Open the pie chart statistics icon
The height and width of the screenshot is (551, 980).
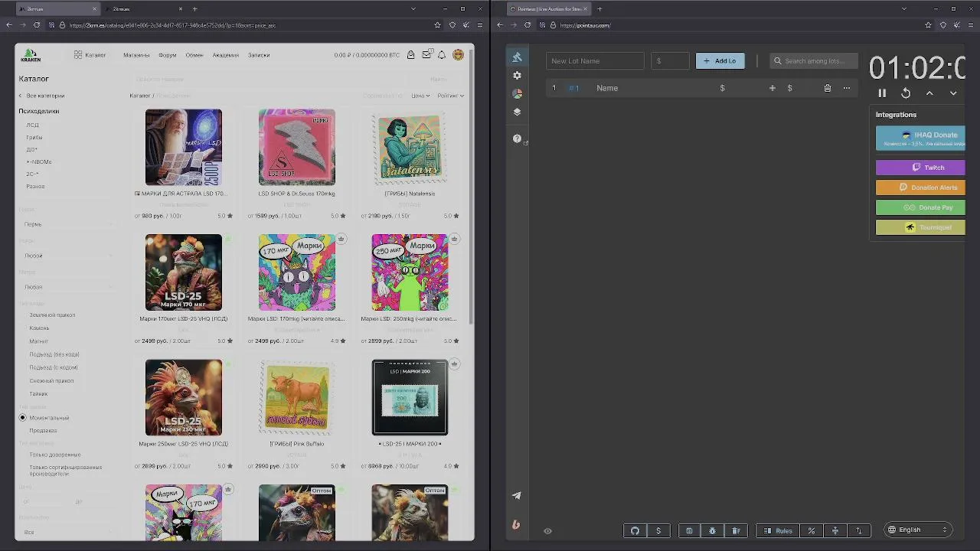517,93
